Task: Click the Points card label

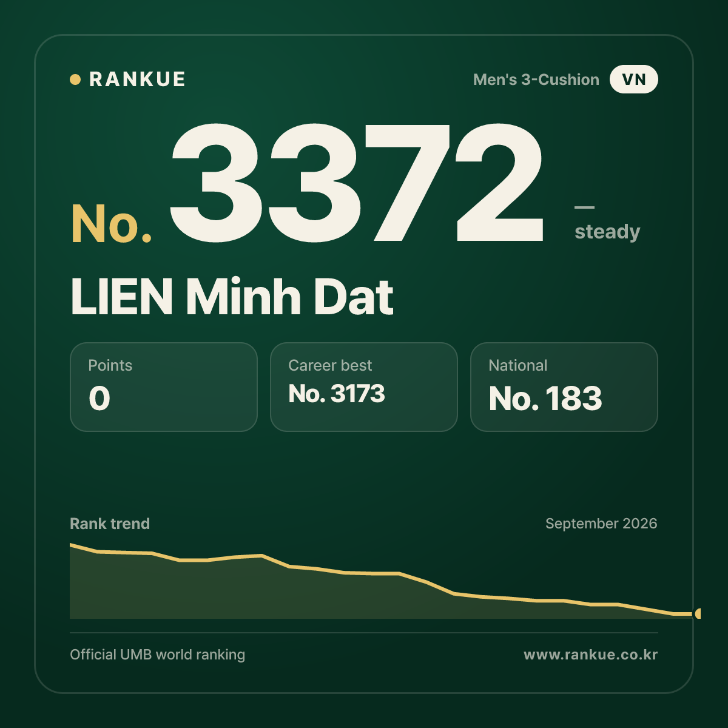Action: 110,365
